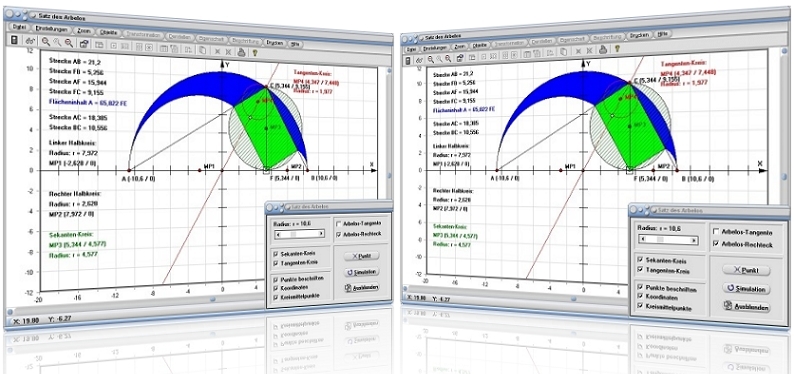Toggle Sekanten-Kreis checkbox in left dialog

[x=275, y=254]
